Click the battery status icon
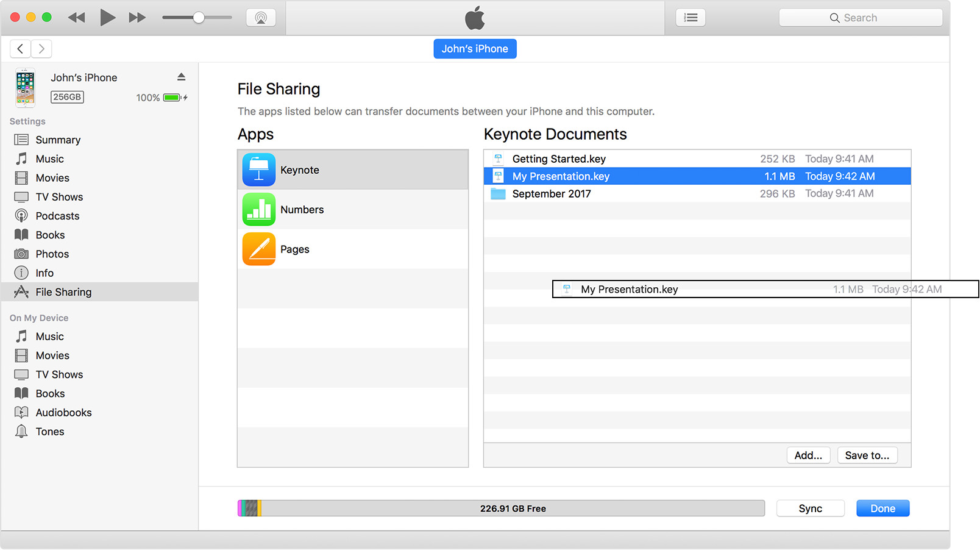Image resolution: width=980 pixels, height=550 pixels. 173,98
